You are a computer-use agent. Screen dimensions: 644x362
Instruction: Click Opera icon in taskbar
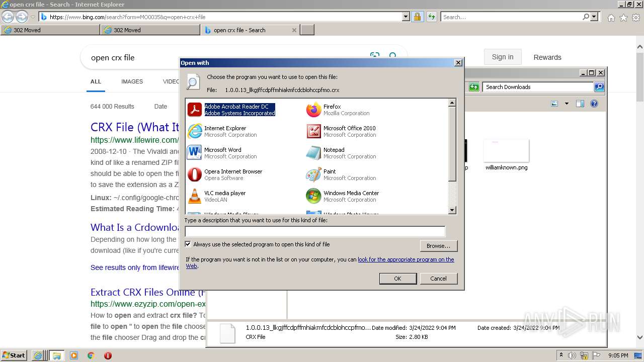108,355
